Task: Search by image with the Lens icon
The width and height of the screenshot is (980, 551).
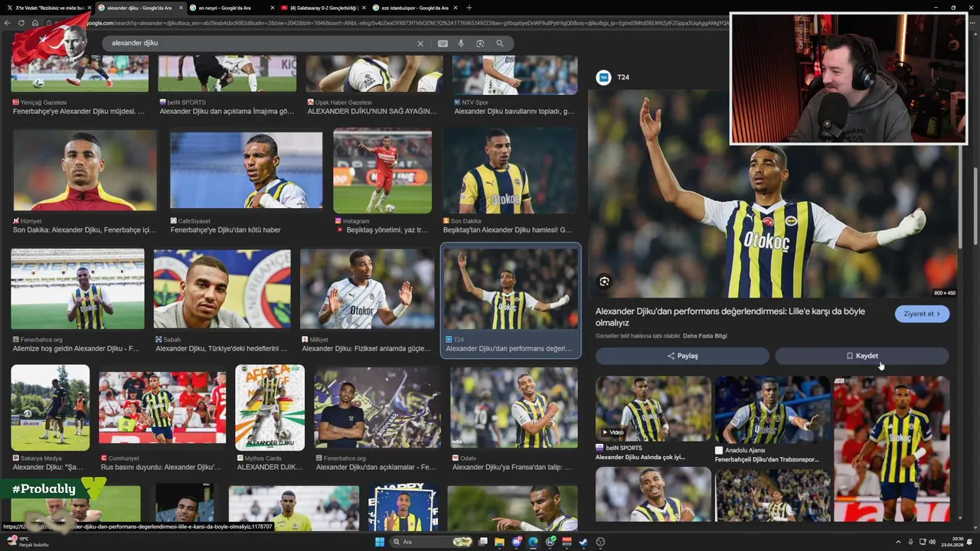Action: tap(480, 44)
